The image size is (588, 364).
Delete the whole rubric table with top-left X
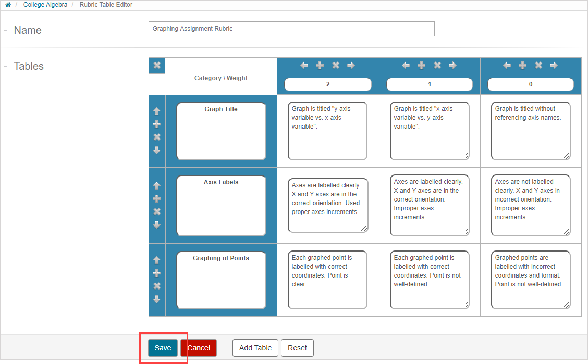tap(156, 66)
